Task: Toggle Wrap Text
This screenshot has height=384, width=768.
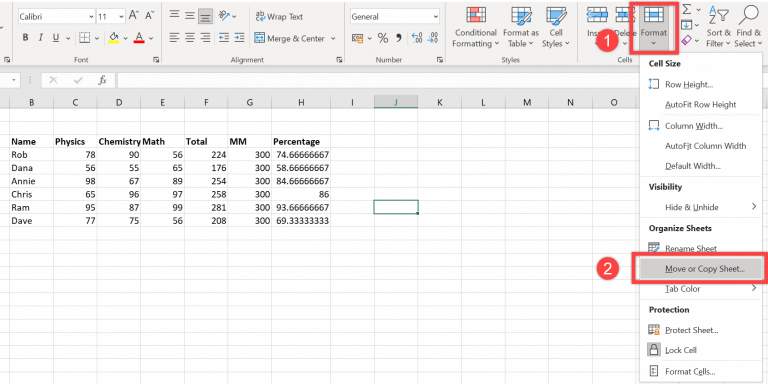Action: tap(279, 17)
